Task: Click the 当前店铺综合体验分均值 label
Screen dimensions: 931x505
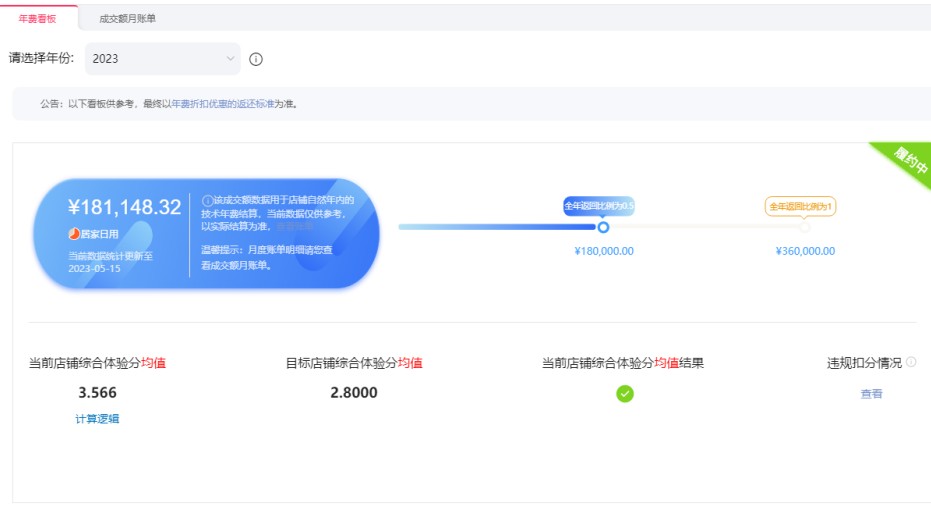Action: [97, 363]
